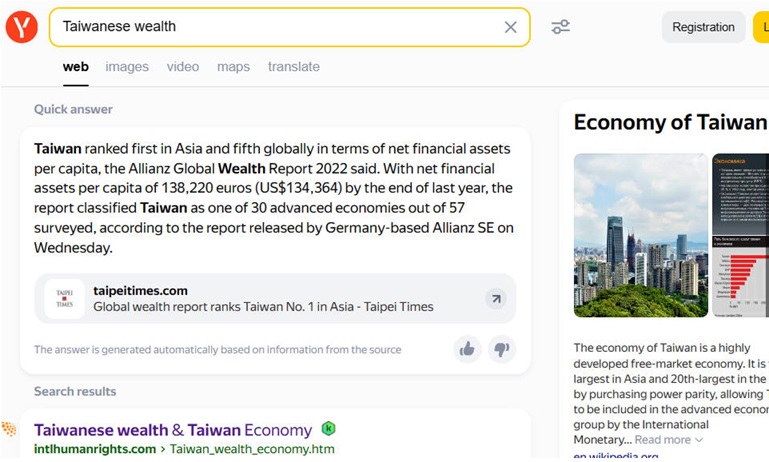Click the intlhumanrights.com URL link
The image size is (769, 462).
coord(95,449)
